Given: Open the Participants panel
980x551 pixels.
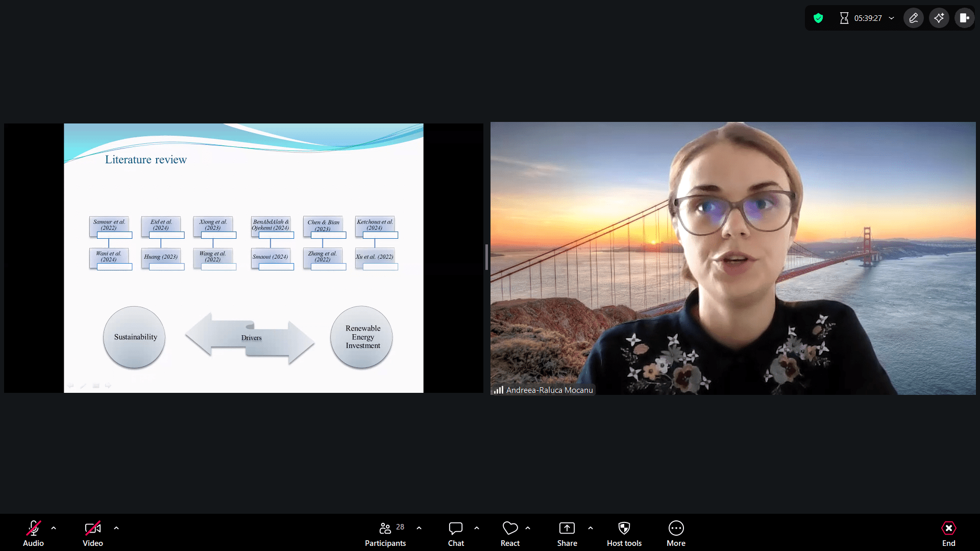Looking at the screenshot, I should click(385, 533).
